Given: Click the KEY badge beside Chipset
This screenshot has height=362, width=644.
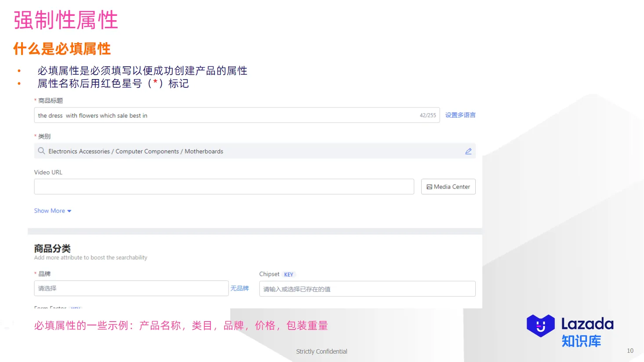Looking at the screenshot, I should 289,274.
